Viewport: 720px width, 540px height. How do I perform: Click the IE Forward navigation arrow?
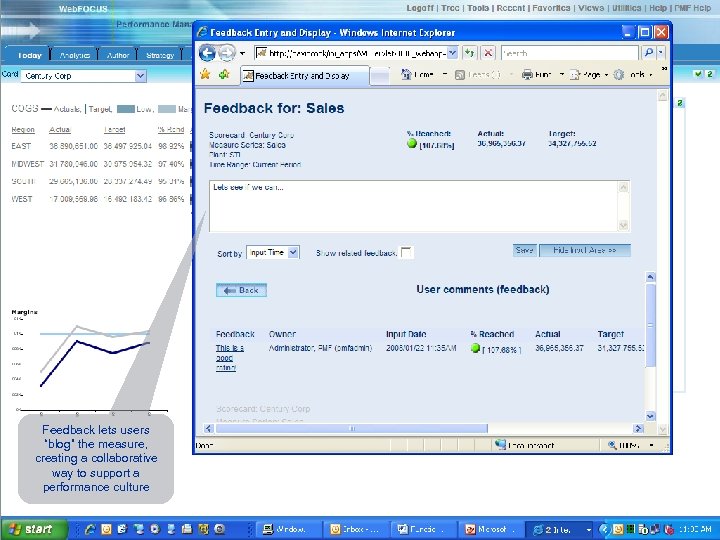click(226, 53)
